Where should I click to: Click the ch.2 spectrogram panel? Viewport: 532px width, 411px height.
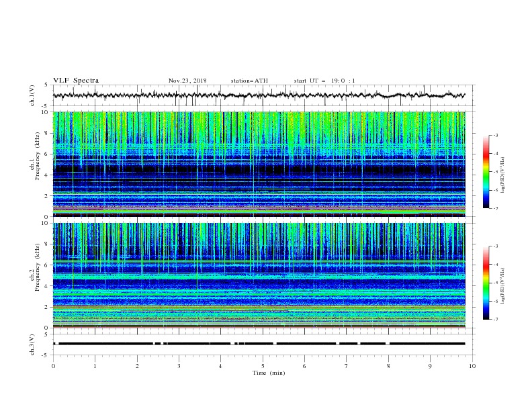pos(259,275)
